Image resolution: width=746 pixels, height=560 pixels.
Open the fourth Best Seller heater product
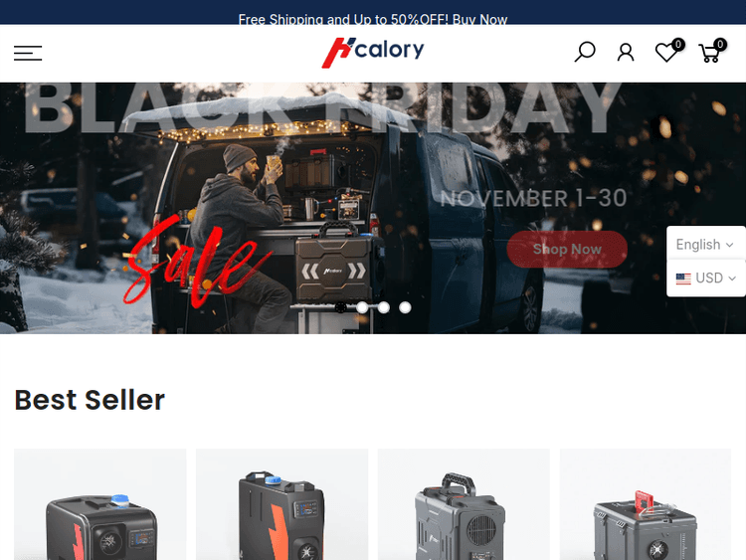646,504
